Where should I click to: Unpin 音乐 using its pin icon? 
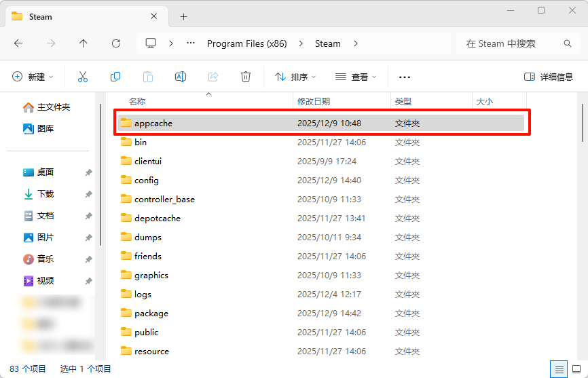click(88, 260)
